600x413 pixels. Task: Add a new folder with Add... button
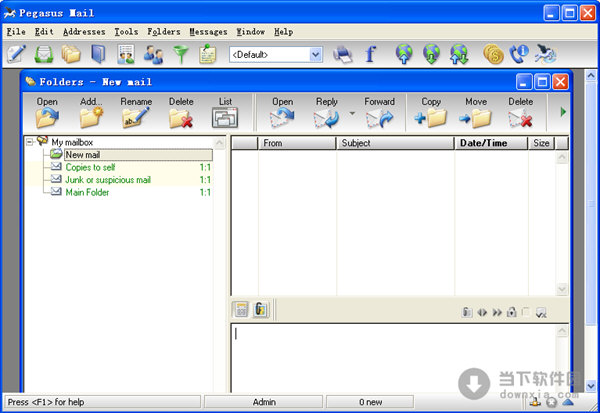point(91,112)
